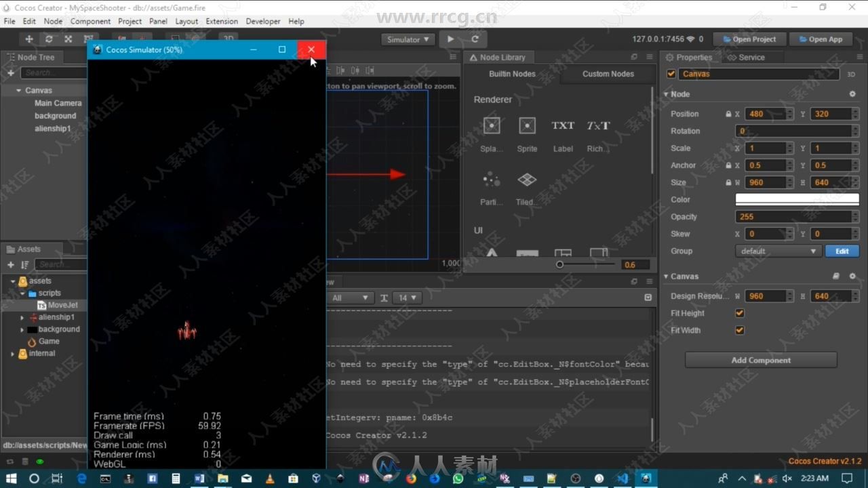Toggle the Canvas node active checkbox
The height and width of the screenshot is (488, 868).
[671, 74]
